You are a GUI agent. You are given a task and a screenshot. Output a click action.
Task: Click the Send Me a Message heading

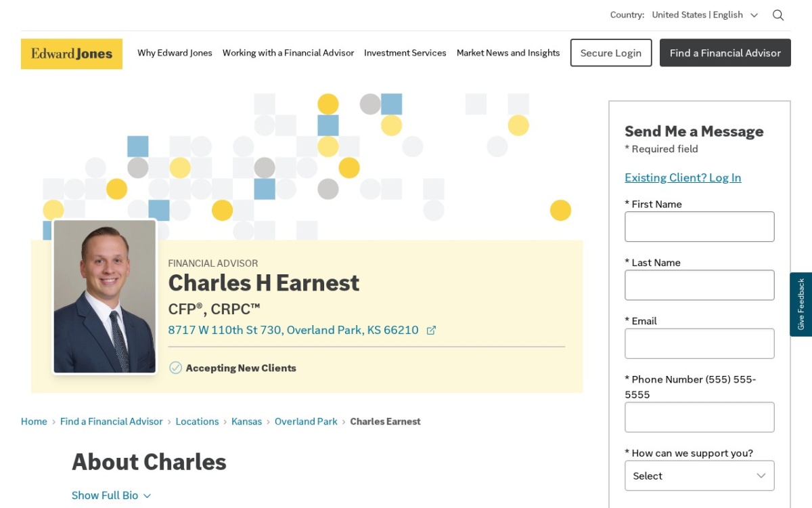(x=694, y=131)
